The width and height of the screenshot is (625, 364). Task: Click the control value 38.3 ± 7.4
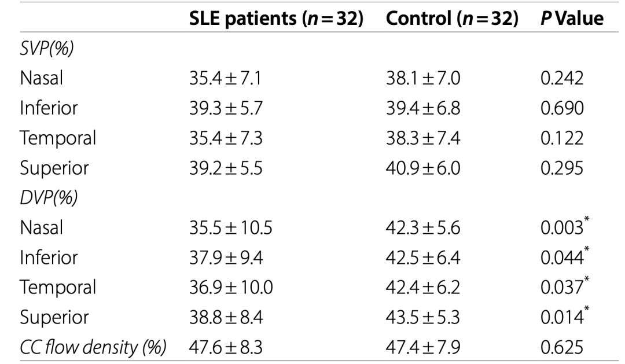point(422,138)
